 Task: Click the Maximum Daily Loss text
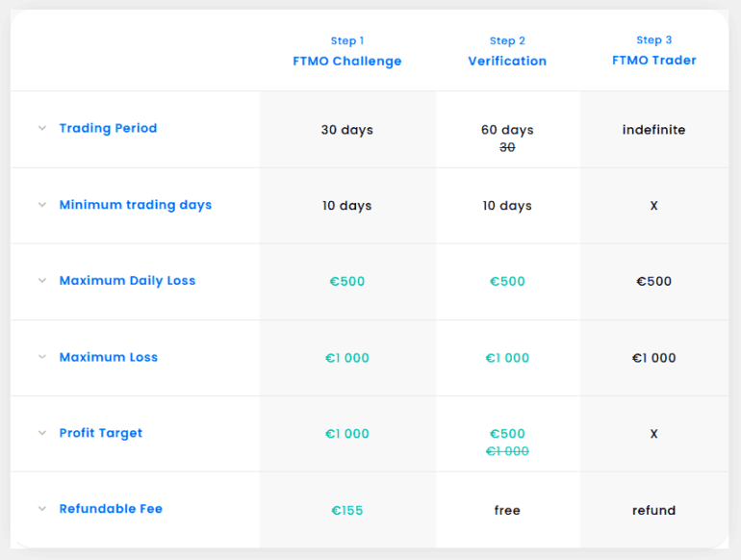pos(127,281)
